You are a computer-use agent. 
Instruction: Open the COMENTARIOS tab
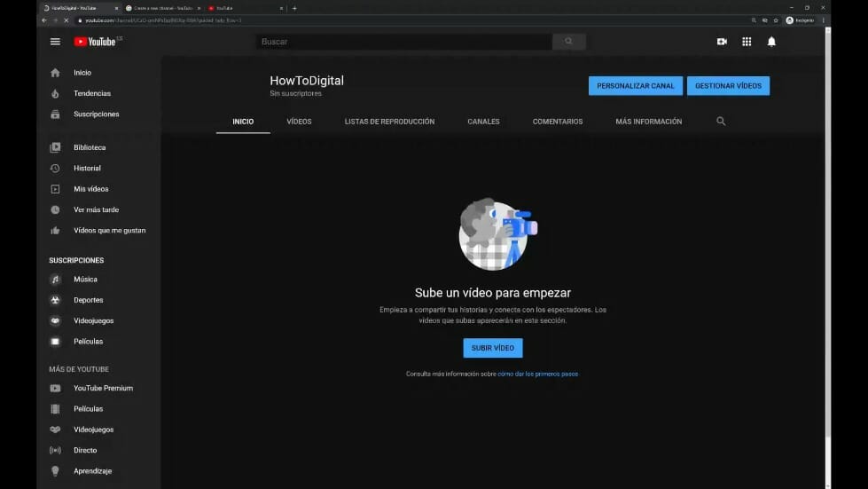(x=558, y=122)
